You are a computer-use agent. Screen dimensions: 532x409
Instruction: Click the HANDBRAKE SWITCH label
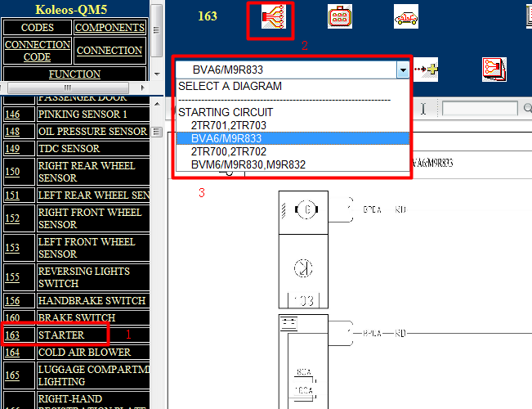pyautogui.click(x=92, y=301)
